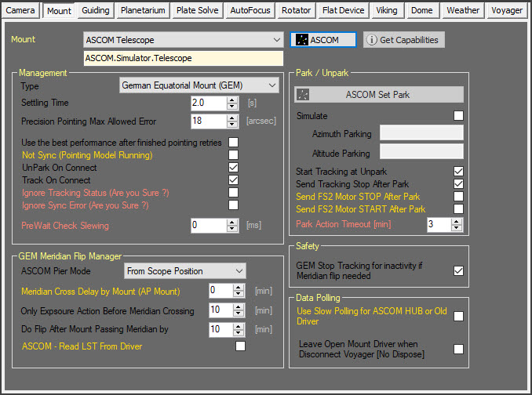
Task: Enable Use Slow Polling for ASCOM HUB
Action: [x=458, y=316]
